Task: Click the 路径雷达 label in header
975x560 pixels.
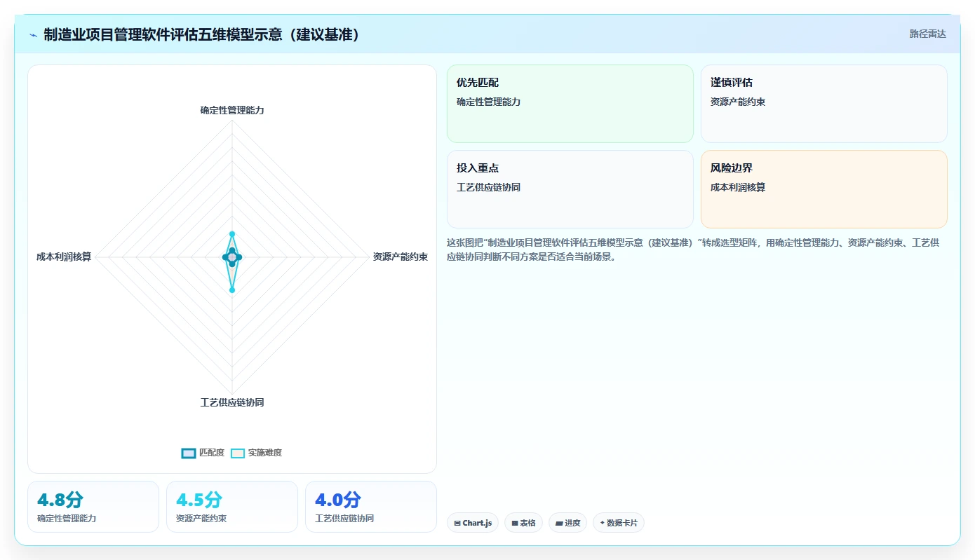Action: coord(928,34)
